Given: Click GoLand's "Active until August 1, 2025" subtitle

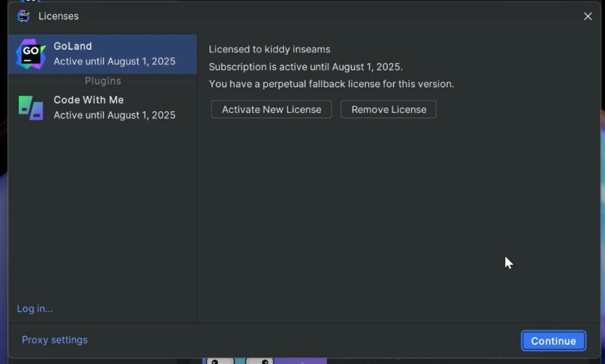Looking at the screenshot, I should coord(114,61).
